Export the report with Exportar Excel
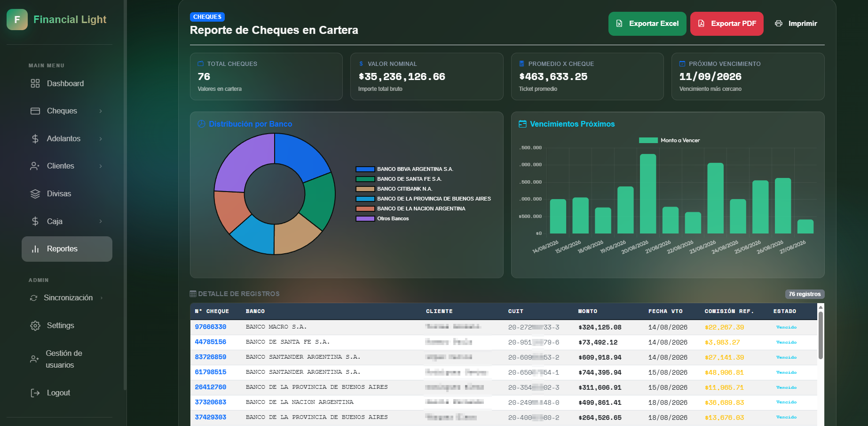Screen dimensions: 868x426 [x=647, y=24]
